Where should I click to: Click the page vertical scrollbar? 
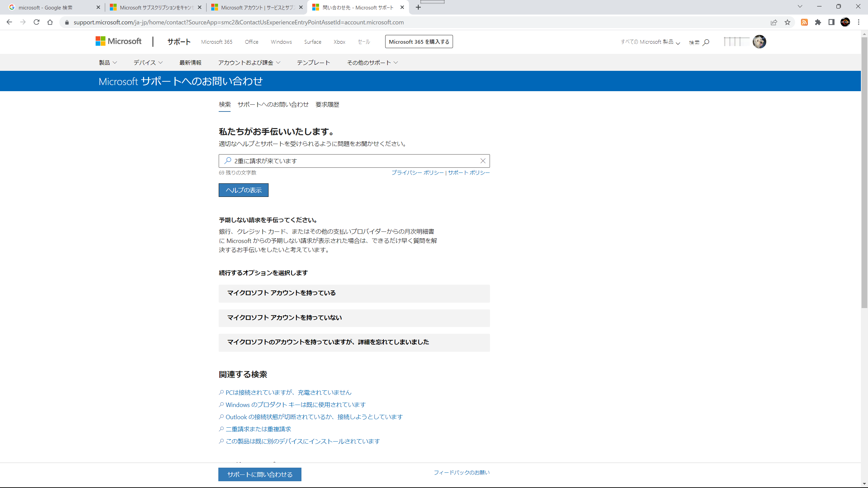(x=864, y=173)
